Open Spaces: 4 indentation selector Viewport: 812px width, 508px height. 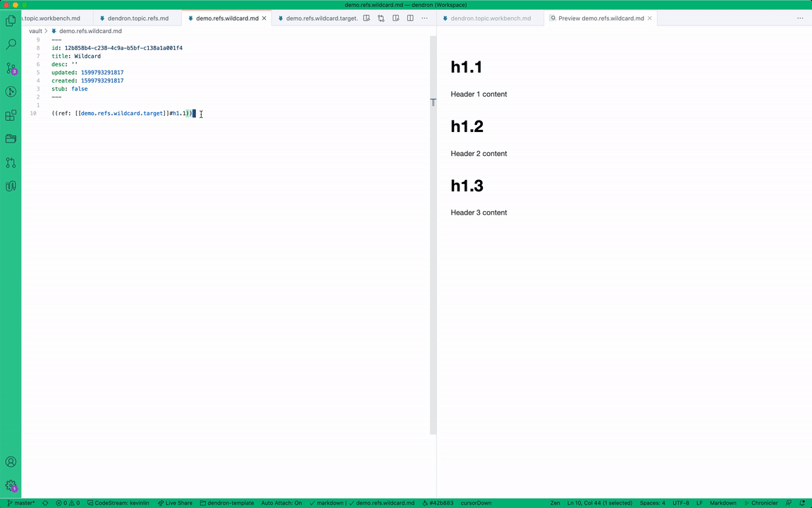click(x=652, y=503)
